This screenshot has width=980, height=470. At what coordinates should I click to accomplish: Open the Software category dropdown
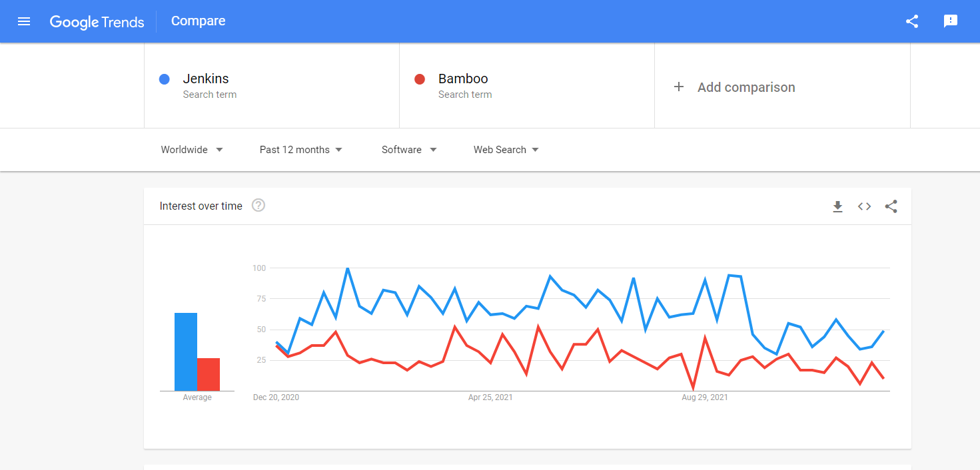(409, 150)
